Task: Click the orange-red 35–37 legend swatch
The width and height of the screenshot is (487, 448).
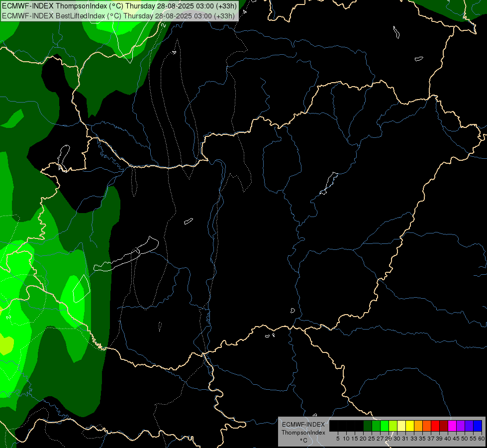Action: tap(427, 426)
